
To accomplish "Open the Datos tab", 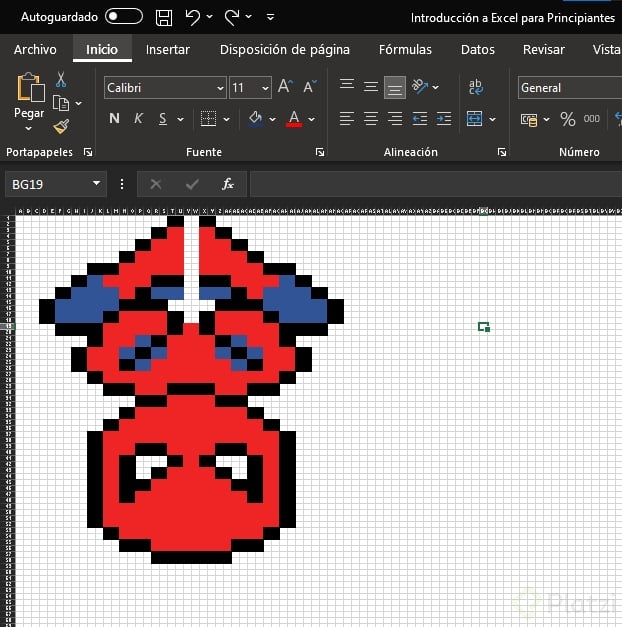I will [x=478, y=50].
